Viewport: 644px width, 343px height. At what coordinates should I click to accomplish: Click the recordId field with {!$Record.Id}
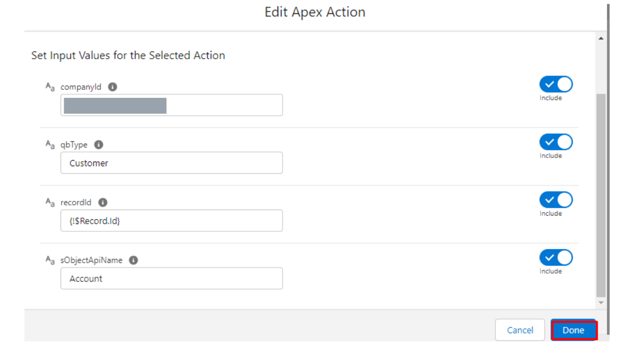(172, 221)
